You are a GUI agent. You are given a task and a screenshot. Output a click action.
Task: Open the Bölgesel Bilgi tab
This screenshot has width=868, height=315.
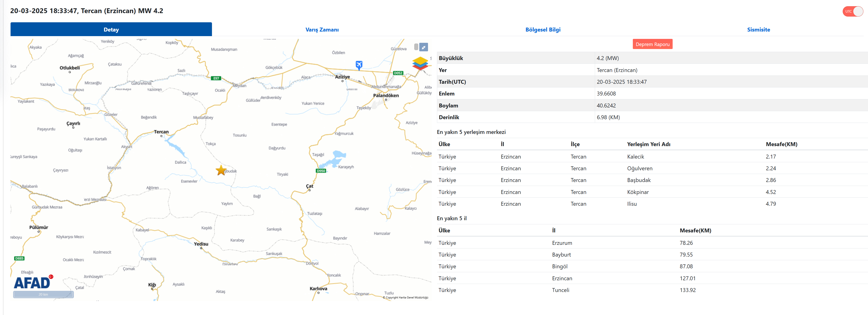point(543,30)
